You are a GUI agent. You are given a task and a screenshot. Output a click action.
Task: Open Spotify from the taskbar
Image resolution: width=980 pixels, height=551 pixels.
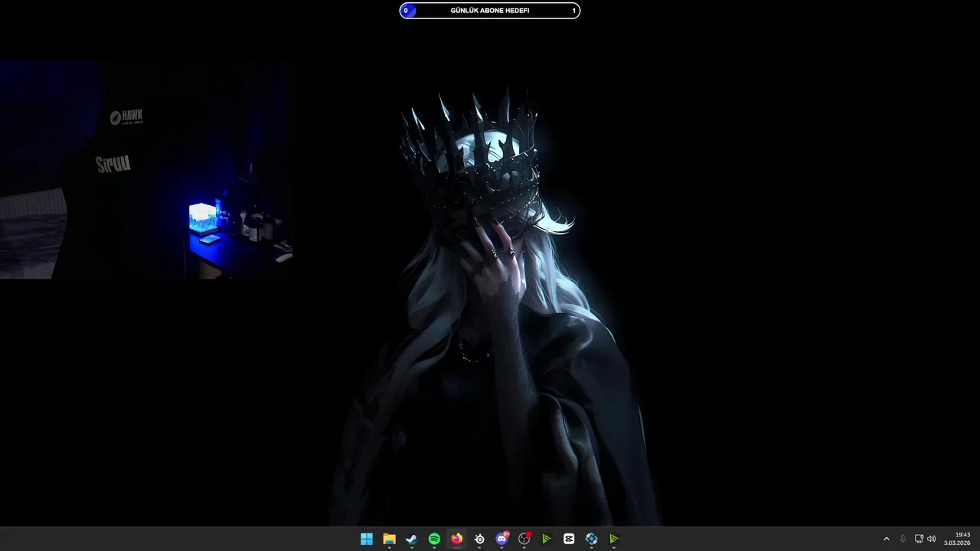click(434, 539)
